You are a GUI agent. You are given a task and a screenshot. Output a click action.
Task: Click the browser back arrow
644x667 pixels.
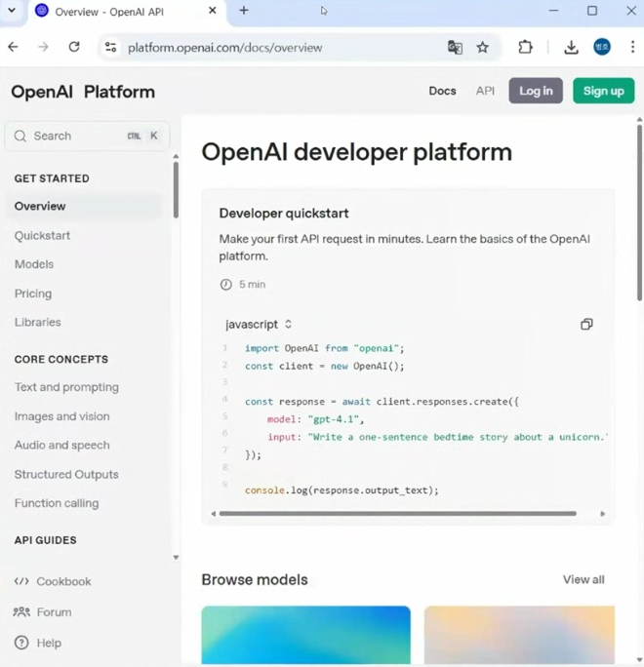point(14,47)
